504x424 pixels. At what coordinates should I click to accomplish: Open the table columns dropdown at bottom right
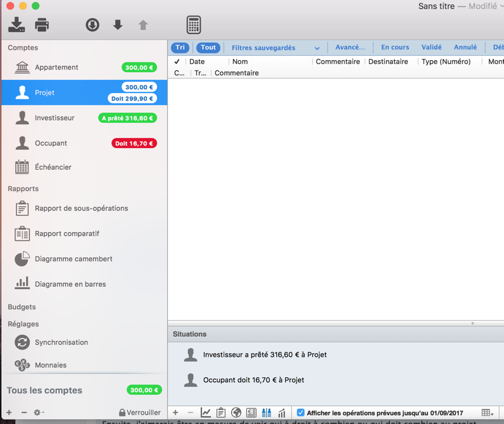click(487, 413)
